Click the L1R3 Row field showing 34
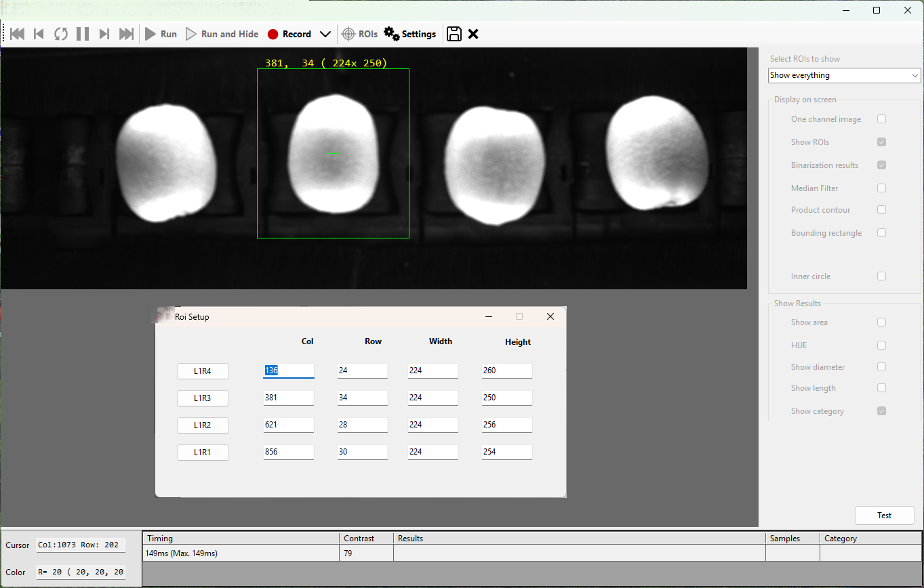 pyautogui.click(x=363, y=398)
